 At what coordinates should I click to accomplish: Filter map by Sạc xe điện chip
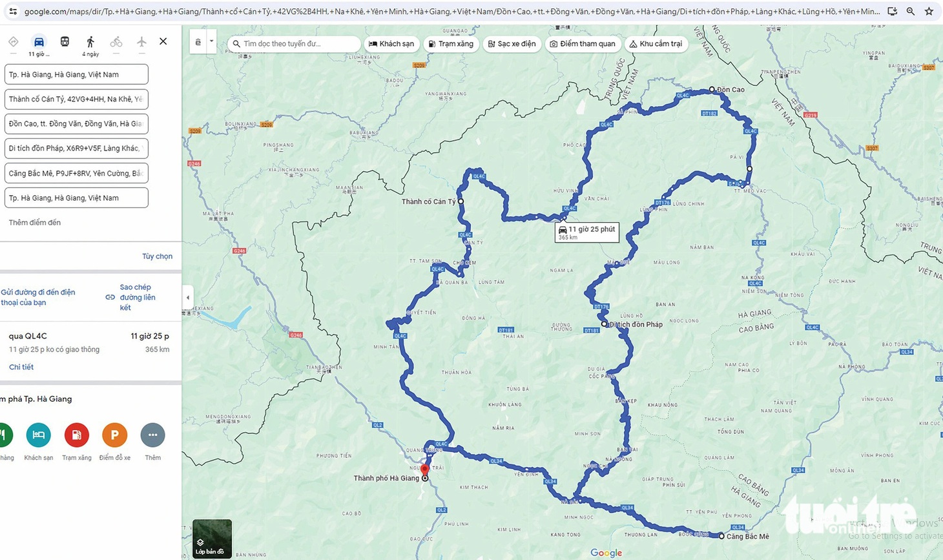click(512, 44)
